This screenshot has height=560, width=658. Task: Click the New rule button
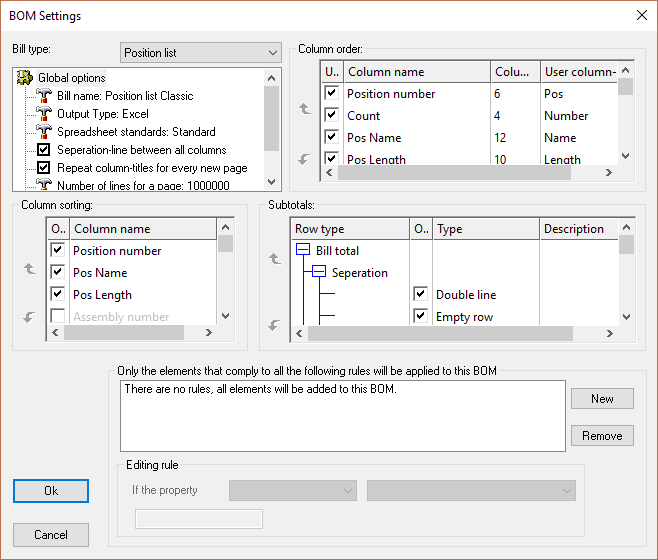[x=602, y=398]
